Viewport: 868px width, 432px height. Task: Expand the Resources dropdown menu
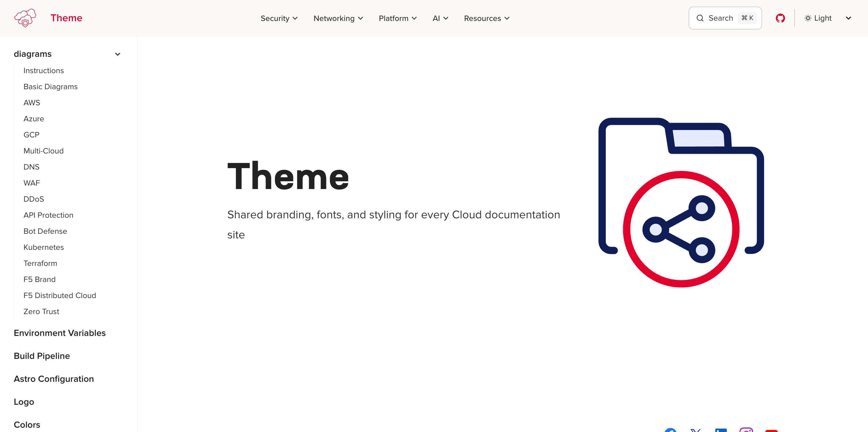[486, 18]
